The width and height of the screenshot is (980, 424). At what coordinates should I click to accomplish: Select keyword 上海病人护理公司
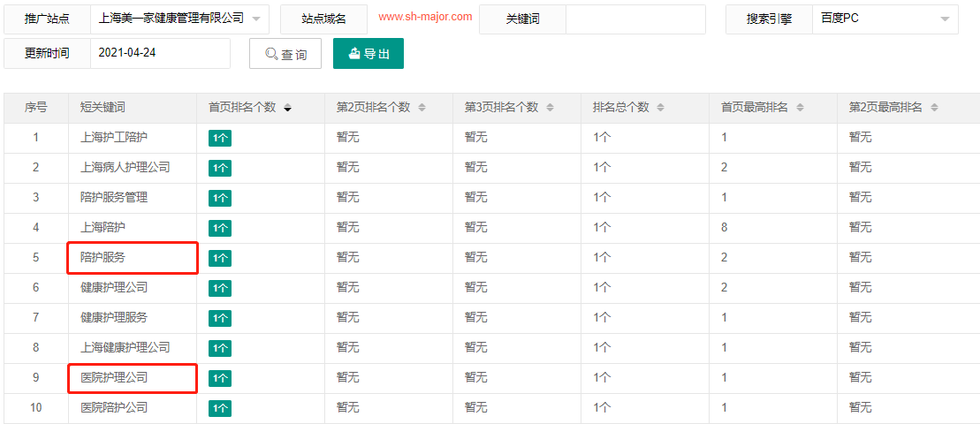tap(125, 167)
